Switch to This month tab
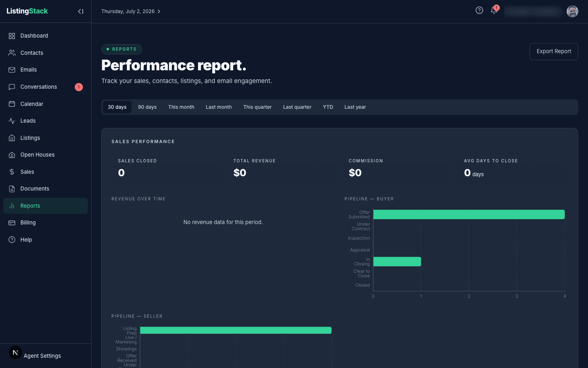The image size is (588, 368). coord(181,107)
